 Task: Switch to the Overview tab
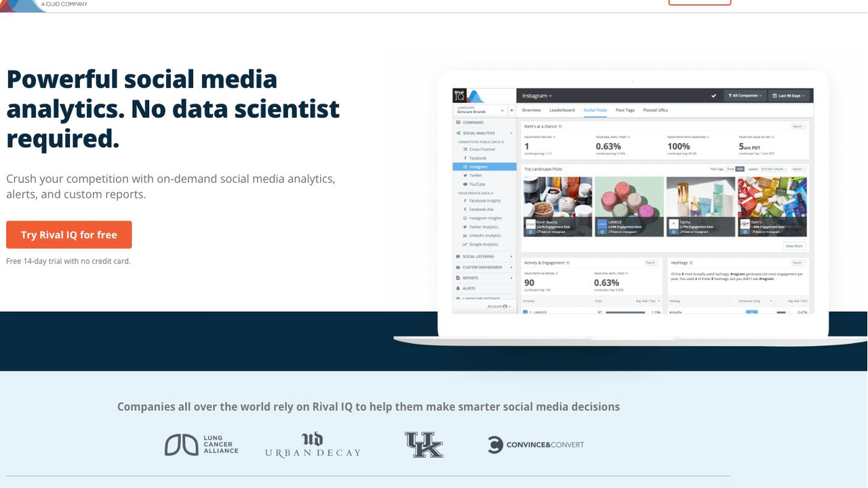tap(531, 110)
